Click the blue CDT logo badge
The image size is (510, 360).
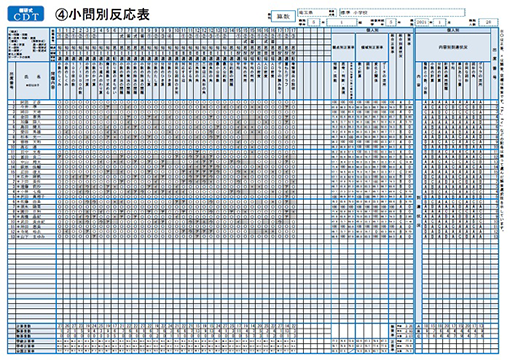26,14
